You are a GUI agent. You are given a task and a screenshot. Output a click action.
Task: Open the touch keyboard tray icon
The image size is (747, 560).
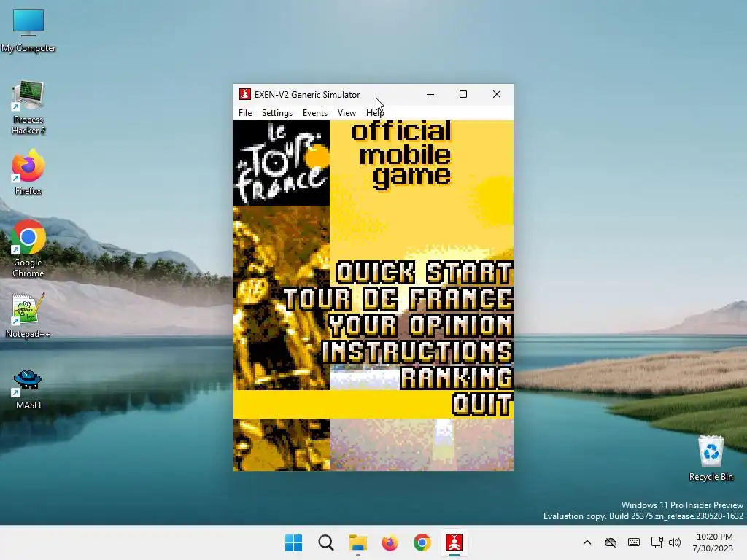pos(634,542)
